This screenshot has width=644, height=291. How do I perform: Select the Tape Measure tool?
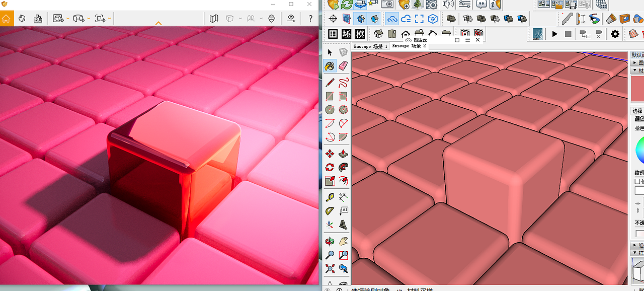330,197
